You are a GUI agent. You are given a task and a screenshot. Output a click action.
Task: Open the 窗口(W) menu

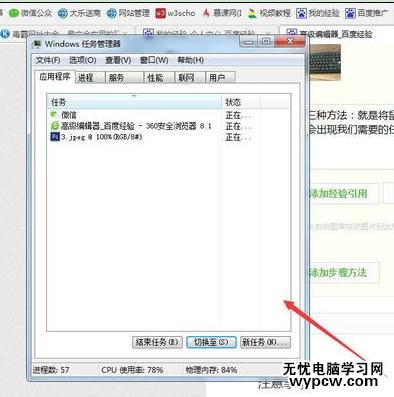coord(154,60)
